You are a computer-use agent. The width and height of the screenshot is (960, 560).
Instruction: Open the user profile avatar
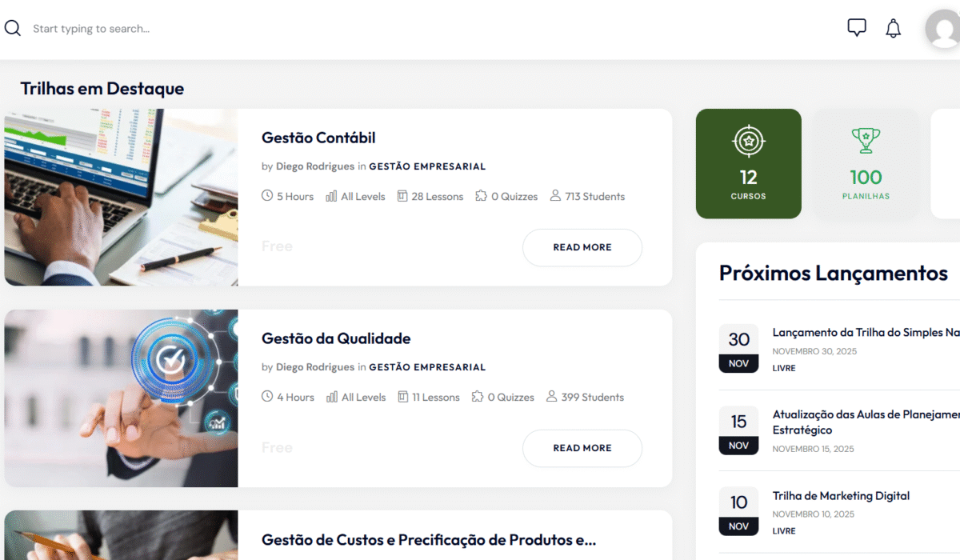[942, 30]
